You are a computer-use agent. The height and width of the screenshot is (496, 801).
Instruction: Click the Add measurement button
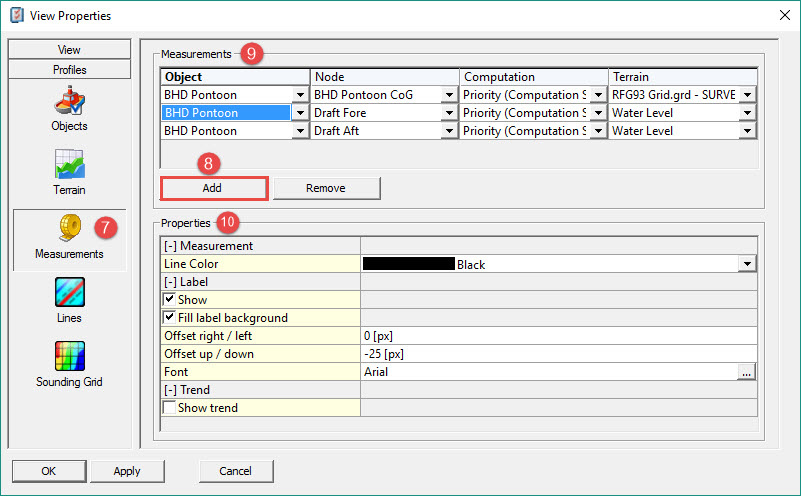tap(214, 188)
